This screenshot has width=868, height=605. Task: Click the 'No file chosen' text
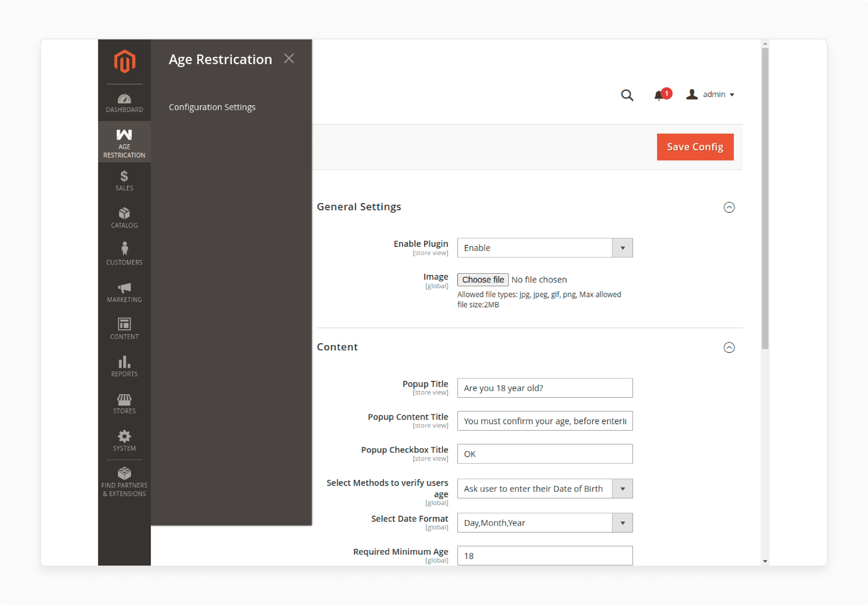click(539, 280)
